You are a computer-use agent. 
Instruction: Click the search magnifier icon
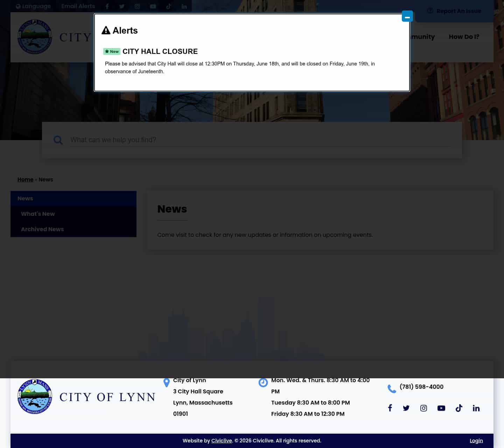58,140
